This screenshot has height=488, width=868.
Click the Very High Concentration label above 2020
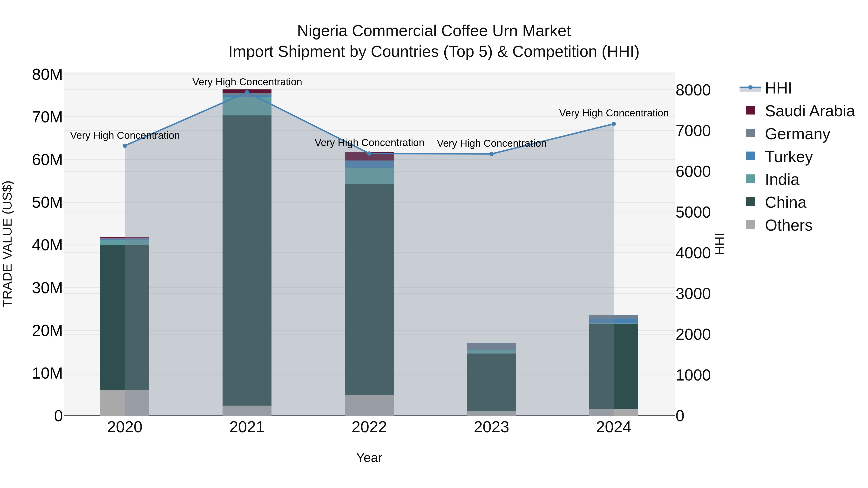[x=125, y=135]
